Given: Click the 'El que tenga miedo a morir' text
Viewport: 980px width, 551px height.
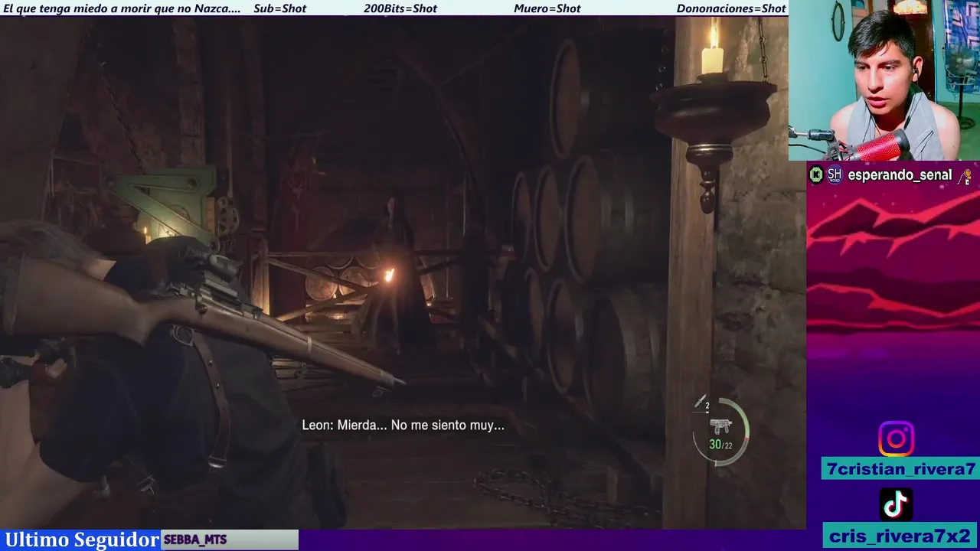Looking at the screenshot, I should tap(122, 8).
